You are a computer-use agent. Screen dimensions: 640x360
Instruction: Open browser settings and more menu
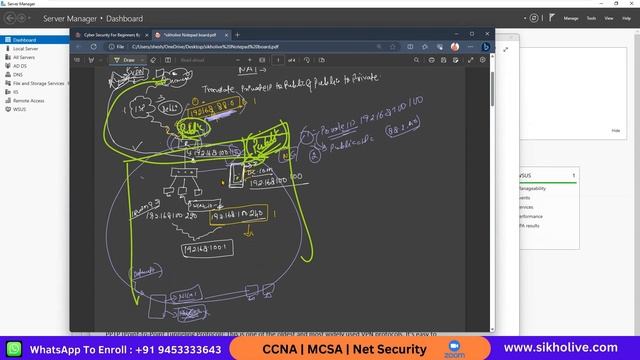pos(470,47)
